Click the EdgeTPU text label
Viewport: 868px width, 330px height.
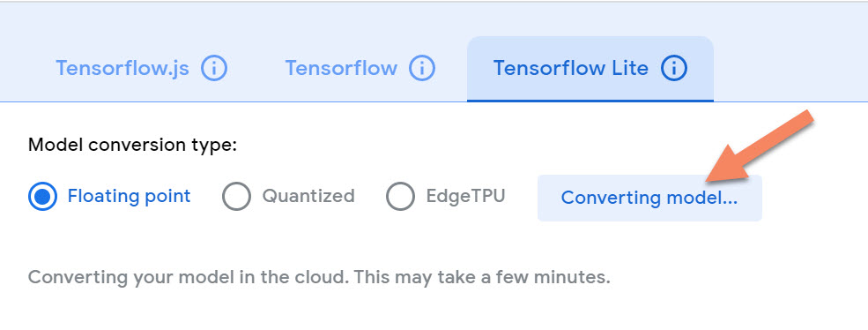click(465, 196)
